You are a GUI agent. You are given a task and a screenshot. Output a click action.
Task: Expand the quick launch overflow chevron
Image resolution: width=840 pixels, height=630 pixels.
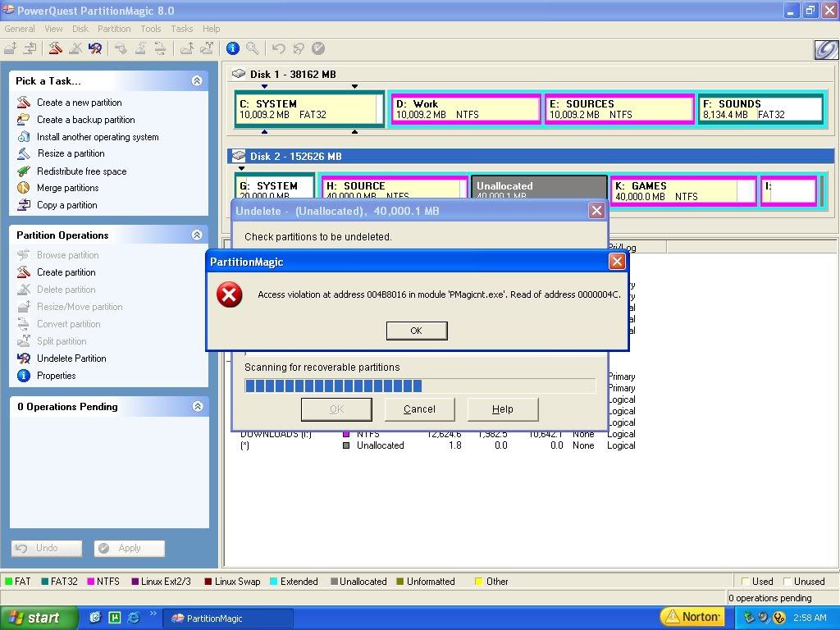(x=153, y=614)
